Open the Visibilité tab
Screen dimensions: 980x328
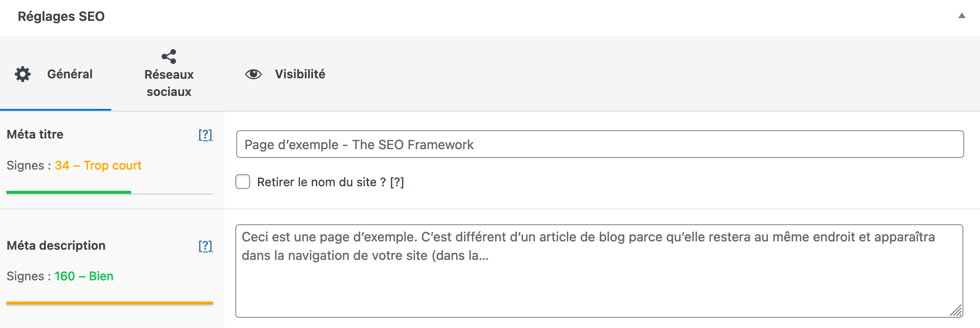300,74
